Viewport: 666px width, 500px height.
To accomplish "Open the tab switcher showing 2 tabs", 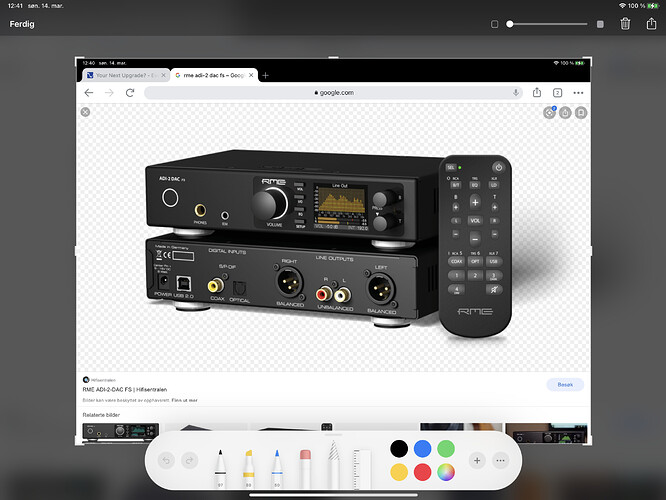I will pyautogui.click(x=557, y=93).
